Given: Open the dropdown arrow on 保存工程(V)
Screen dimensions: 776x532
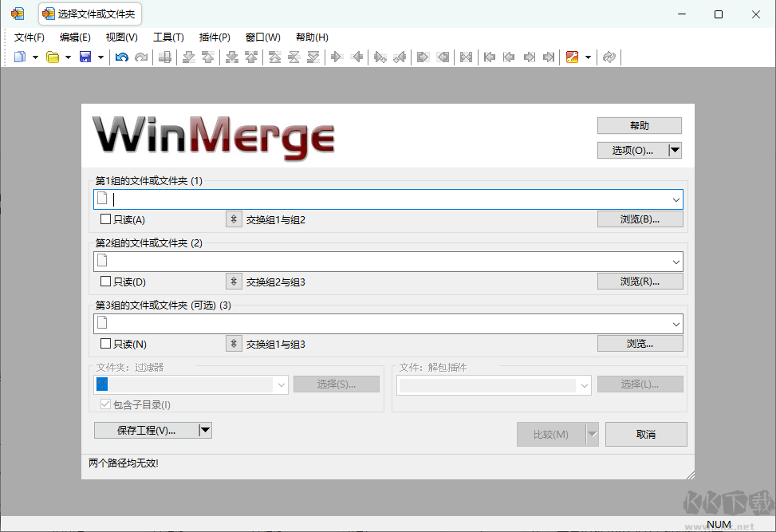Looking at the screenshot, I should click(206, 430).
